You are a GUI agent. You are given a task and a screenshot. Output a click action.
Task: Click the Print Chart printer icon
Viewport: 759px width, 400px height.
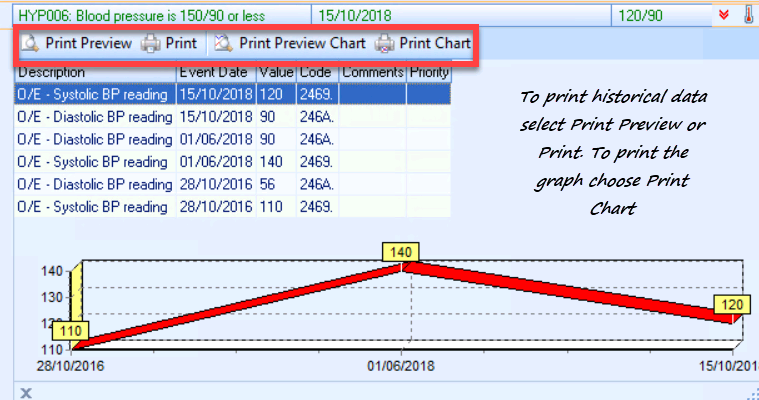(x=384, y=44)
